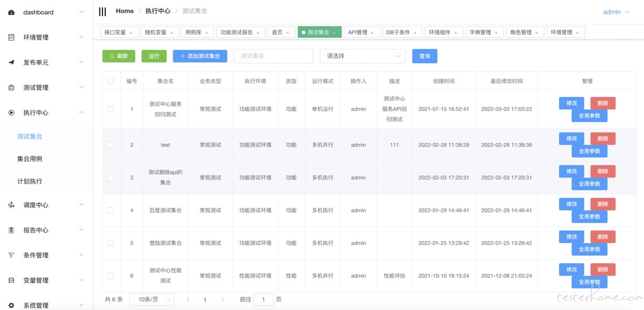Image resolution: width=644 pixels, height=310 pixels.
Task: Click 全局参数 for 百度测试集合 row
Action: 589,217
